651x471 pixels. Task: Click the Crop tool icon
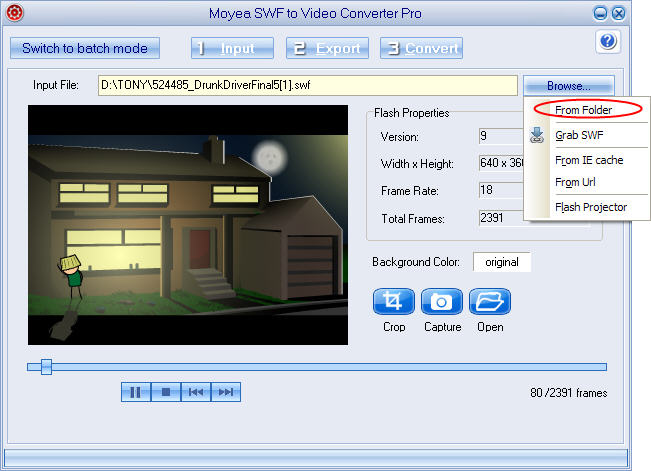pos(394,302)
